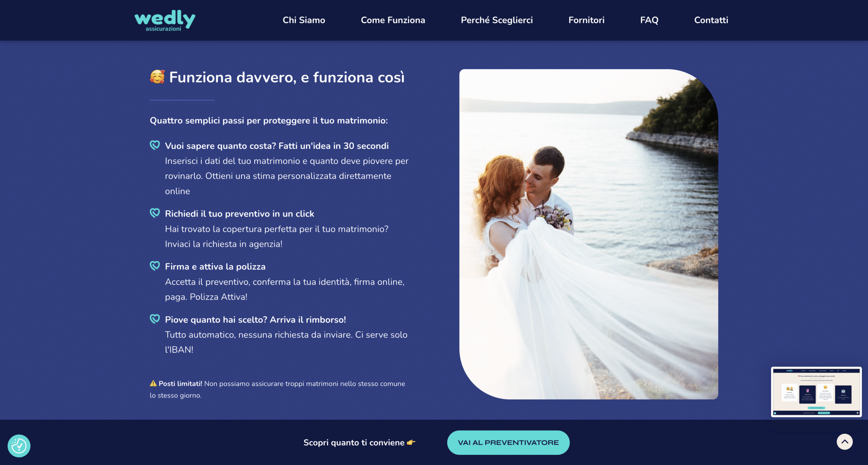
Task: Open Perché Sceglierci navigation link
Action: [496, 20]
